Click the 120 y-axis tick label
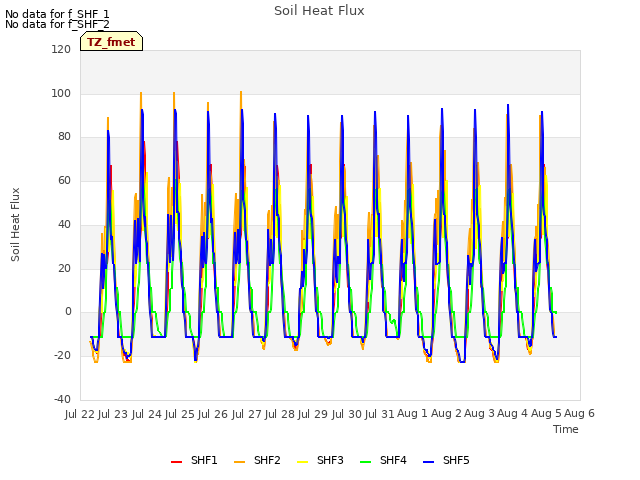640x480 pixels. pos(61,50)
